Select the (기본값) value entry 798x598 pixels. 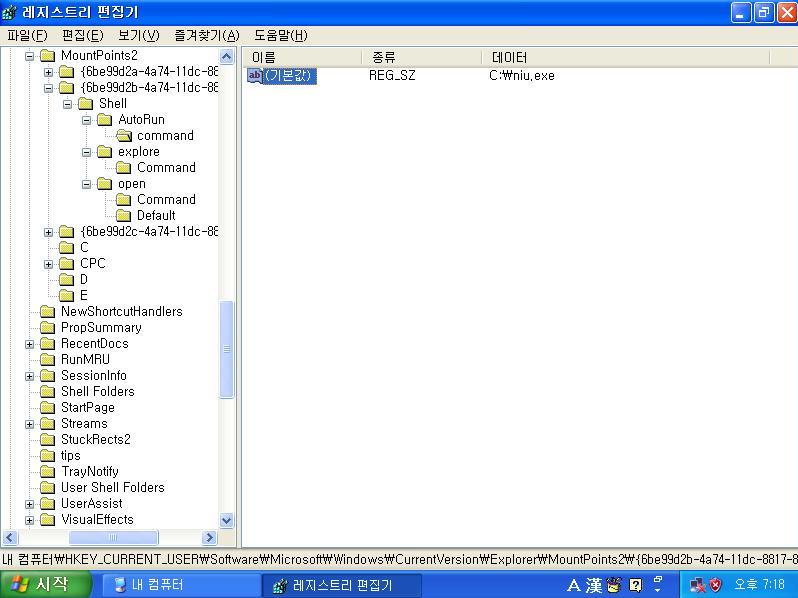click(289, 76)
